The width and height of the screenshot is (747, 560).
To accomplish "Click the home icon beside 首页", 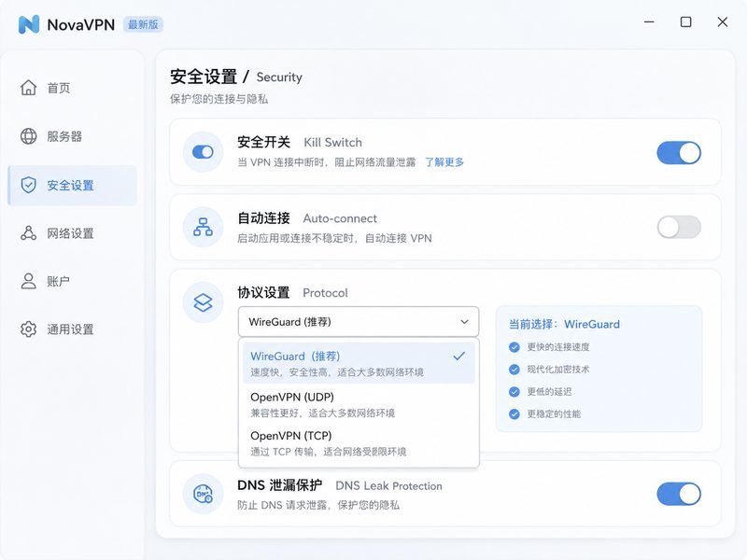I will (29, 88).
